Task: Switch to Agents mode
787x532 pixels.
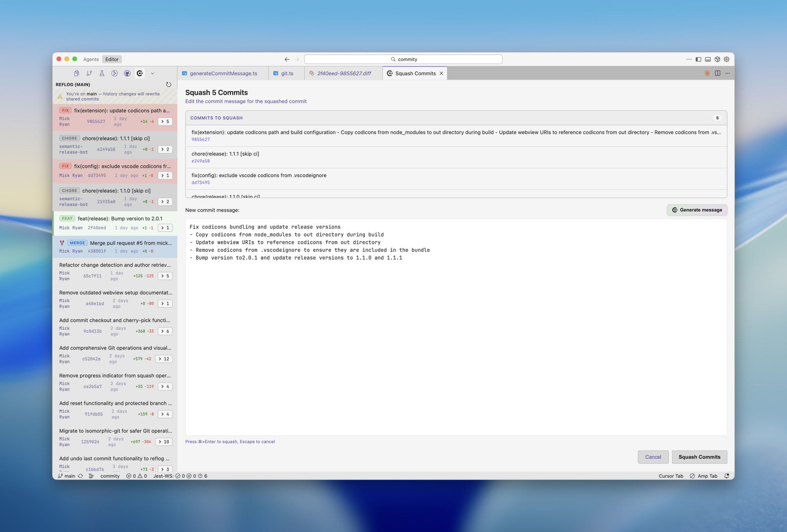Action: 91,59
